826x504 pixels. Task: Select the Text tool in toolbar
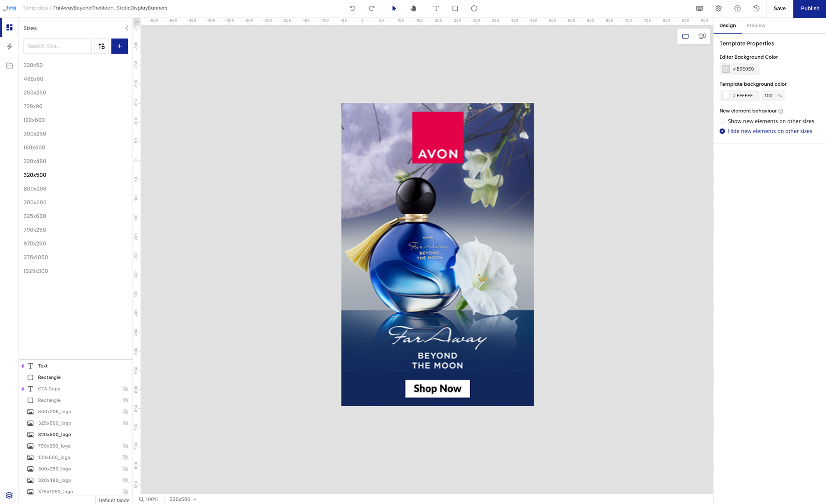[x=436, y=8]
